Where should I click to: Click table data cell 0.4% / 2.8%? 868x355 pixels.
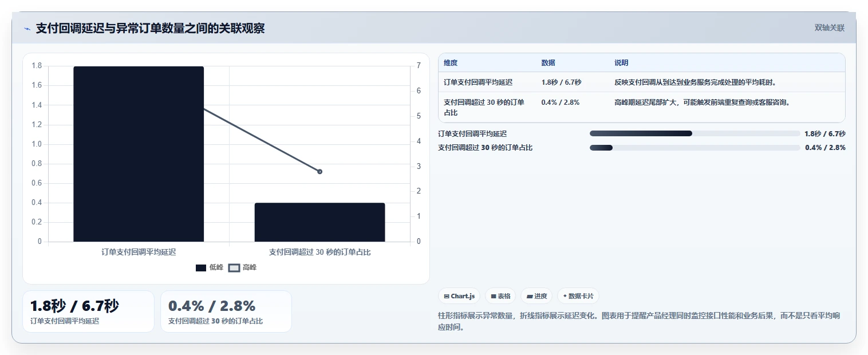click(x=561, y=102)
